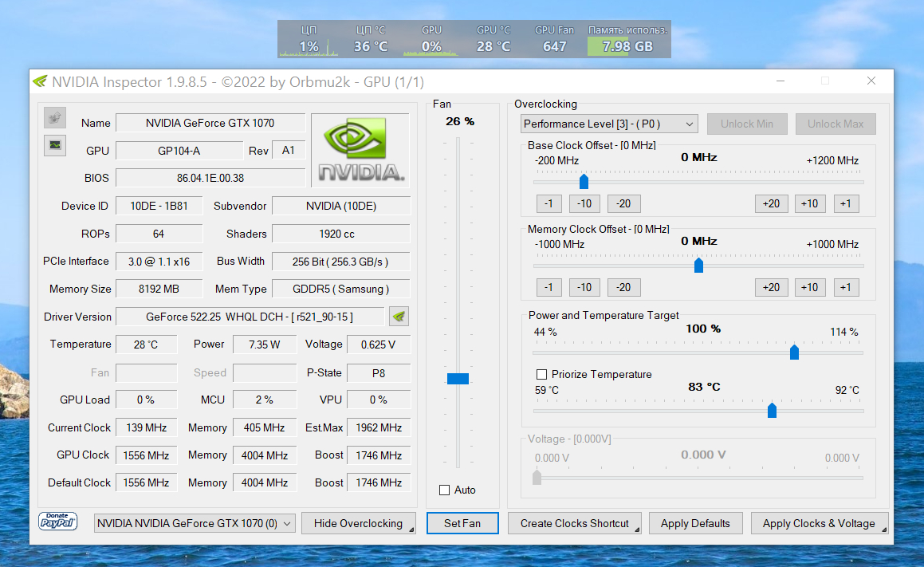This screenshot has height=567, width=924.
Task: Click the Voltage field 0.625 V
Action: [x=379, y=345]
